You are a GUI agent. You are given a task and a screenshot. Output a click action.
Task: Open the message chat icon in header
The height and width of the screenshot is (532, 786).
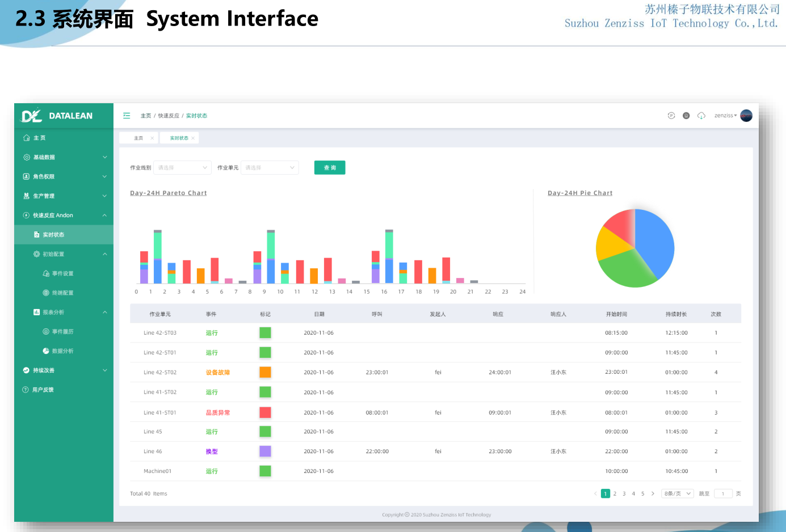(x=671, y=116)
